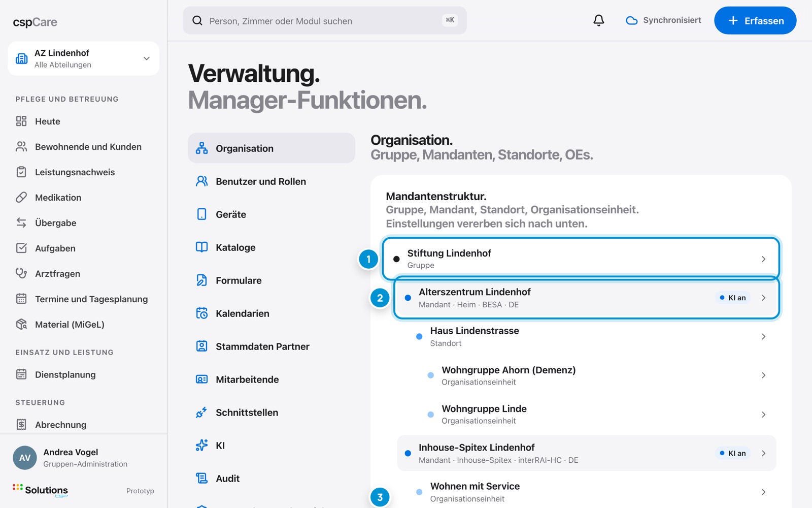Viewport: 812px width, 508px height.
Task: Click the Kataloge book icon
Action: click(201, 247)
